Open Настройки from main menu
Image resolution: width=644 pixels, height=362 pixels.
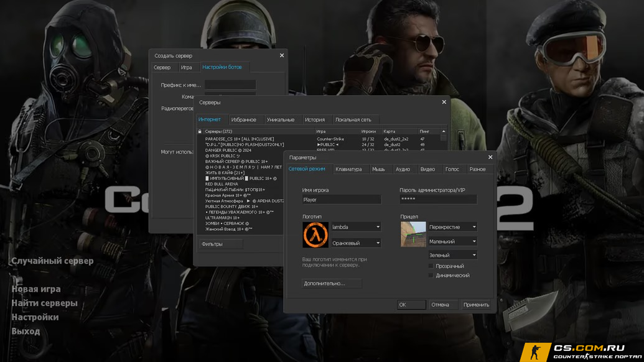point(35,317)
